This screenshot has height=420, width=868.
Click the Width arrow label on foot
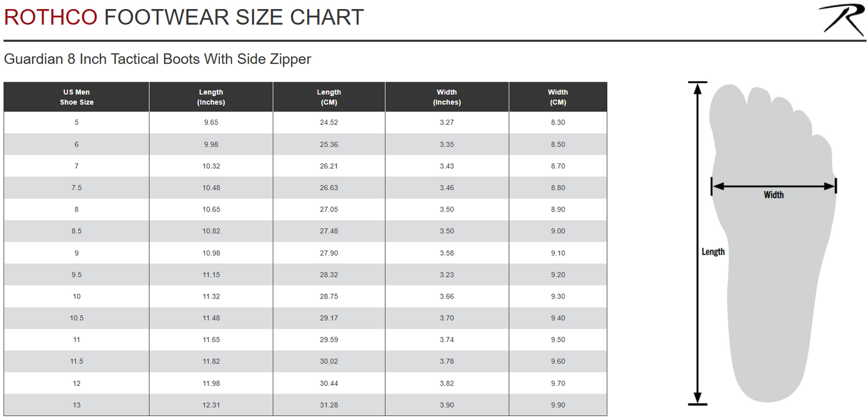click(x=774, y=195)
